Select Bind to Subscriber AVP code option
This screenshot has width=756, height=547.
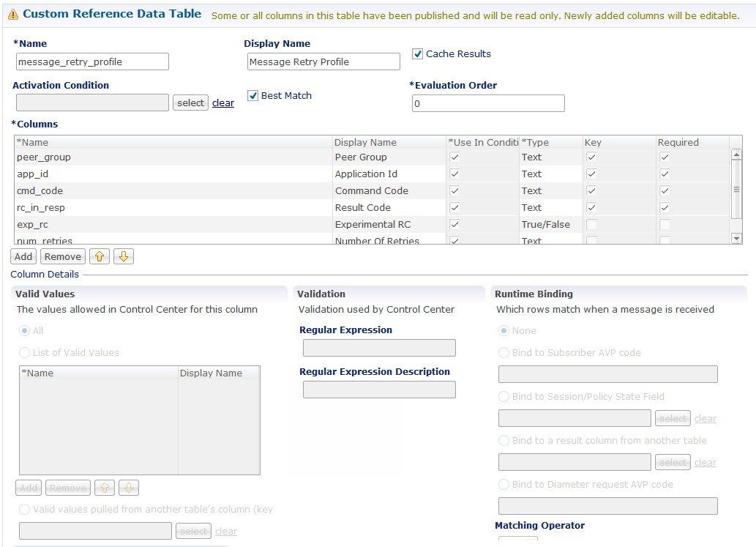pos(503,352)
